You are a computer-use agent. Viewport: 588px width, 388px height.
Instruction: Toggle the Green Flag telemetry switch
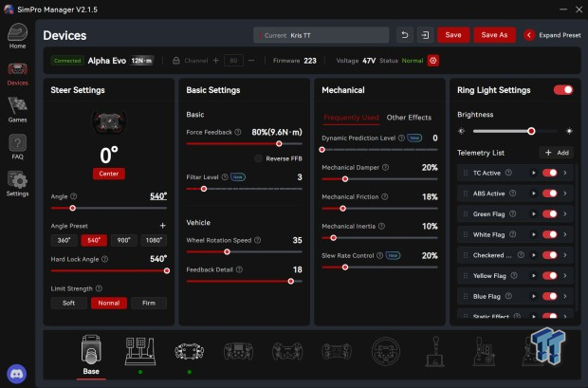[549, 213]
